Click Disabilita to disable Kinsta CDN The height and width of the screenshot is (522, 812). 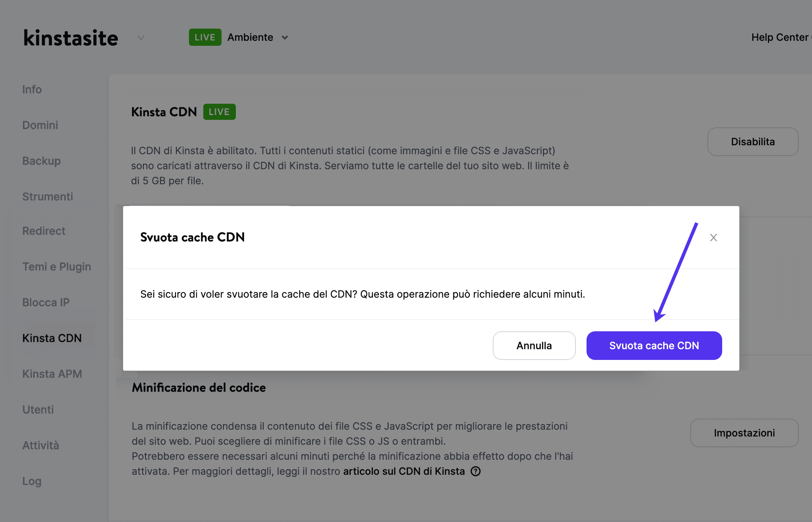tap(753, 142)
